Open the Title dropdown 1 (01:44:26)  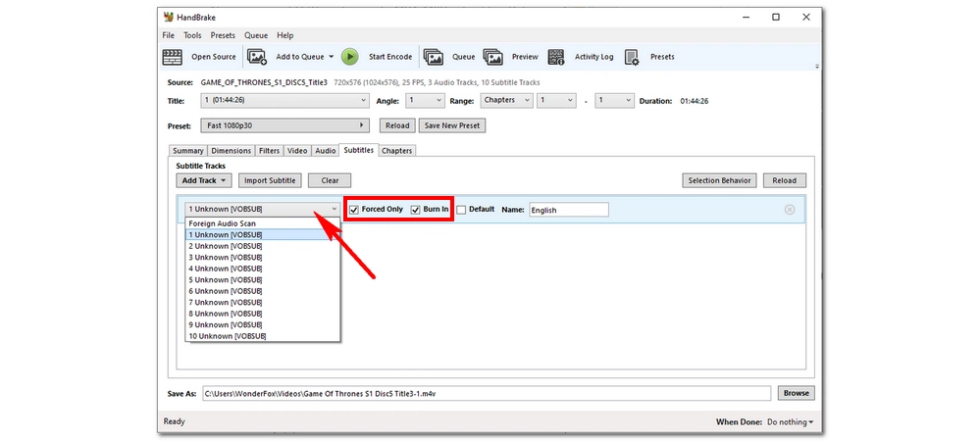coord(285,100)
